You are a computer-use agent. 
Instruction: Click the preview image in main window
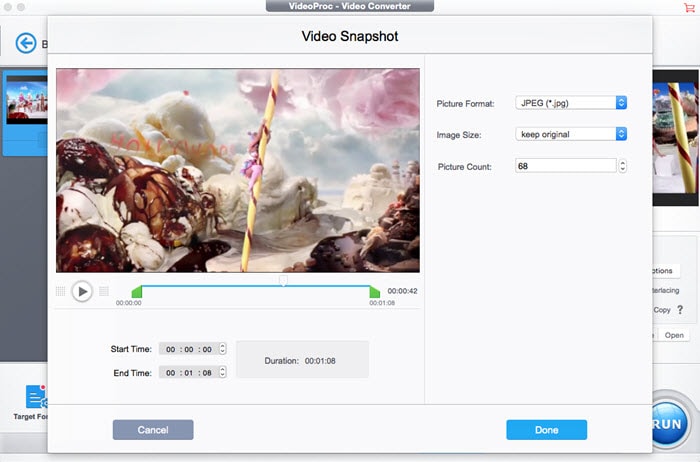(x=675, y=137)
